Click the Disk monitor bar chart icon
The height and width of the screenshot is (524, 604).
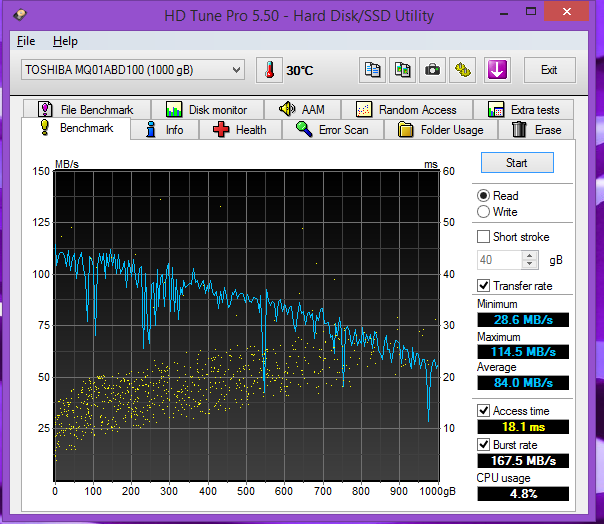[174, 109]
